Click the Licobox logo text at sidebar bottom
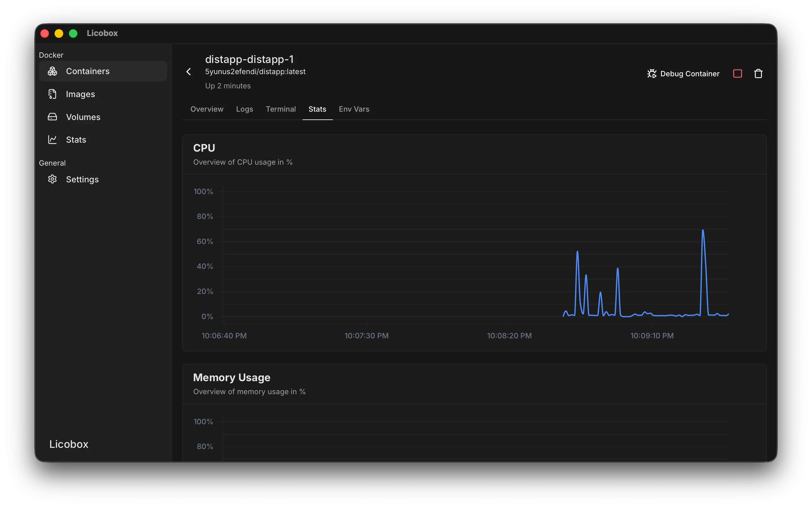812x508 pixels. click(x=69, y=444)
